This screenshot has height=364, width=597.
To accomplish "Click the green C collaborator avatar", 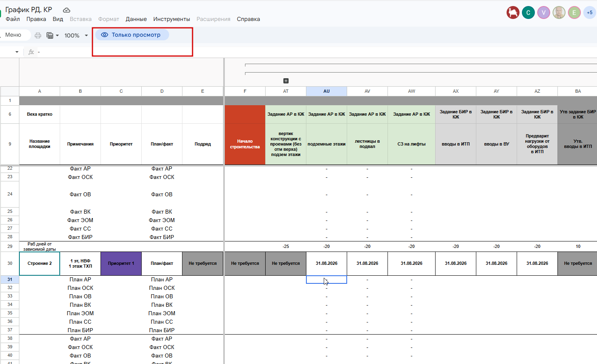I will click(x=528, y=12).
